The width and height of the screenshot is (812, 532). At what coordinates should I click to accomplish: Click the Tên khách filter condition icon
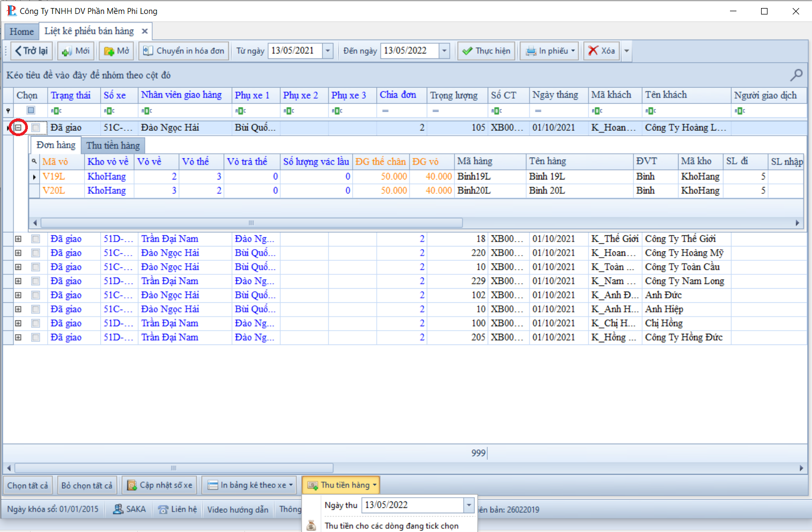pyautogui.click(x=651, y=111)
